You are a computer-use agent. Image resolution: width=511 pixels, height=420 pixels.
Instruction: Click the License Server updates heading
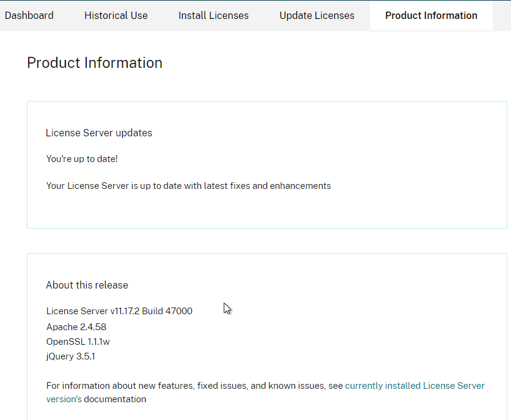click(x=99, y=133)
